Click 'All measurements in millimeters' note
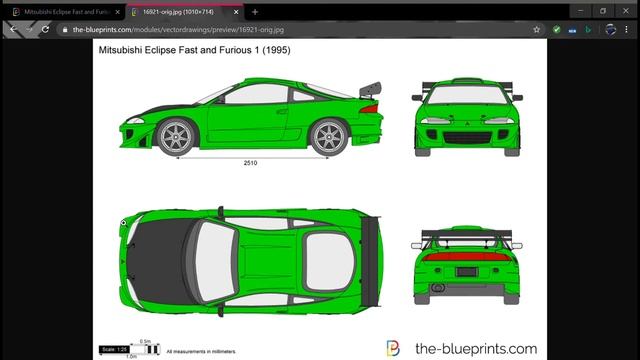The image size is (640, 360). point(201,351)
